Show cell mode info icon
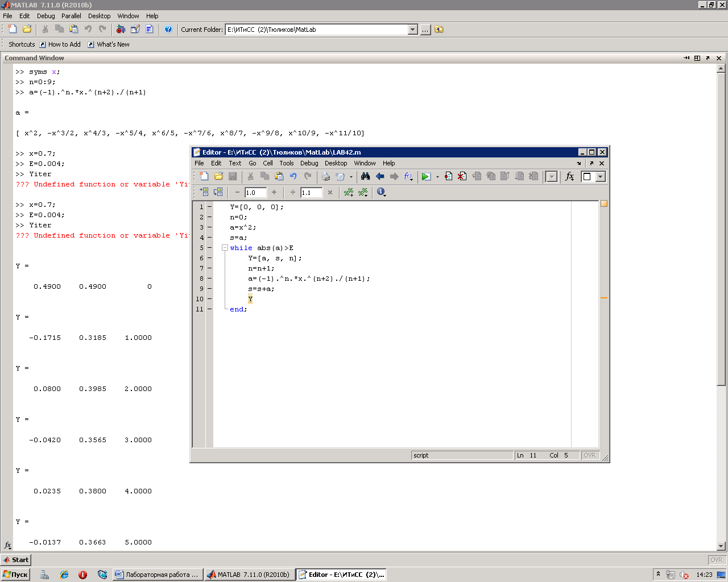The height and width of the screenshot is (582, 728). point(380,192)
